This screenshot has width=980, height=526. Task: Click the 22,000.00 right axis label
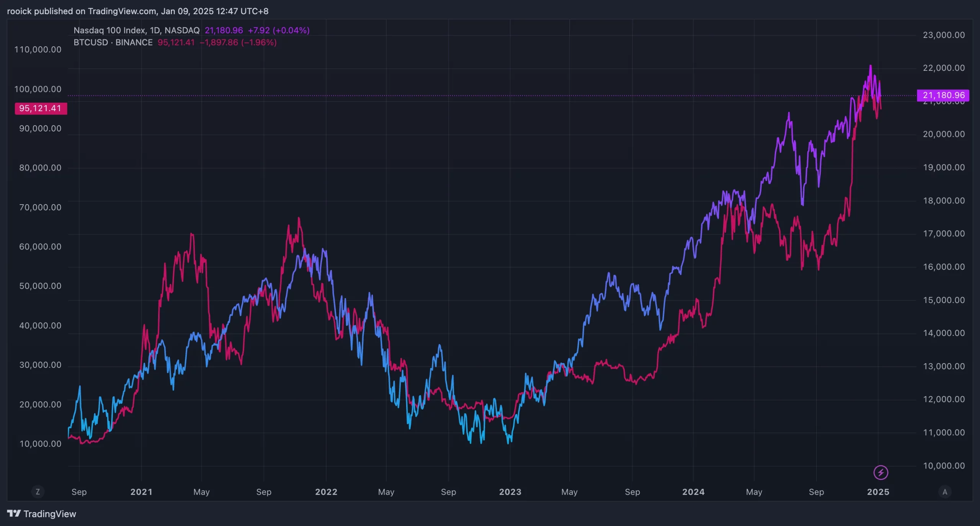coord(944,68)
